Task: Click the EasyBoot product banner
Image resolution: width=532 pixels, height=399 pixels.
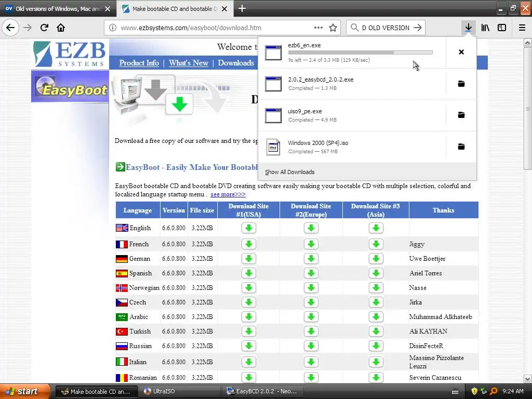Action: (70, 86)
